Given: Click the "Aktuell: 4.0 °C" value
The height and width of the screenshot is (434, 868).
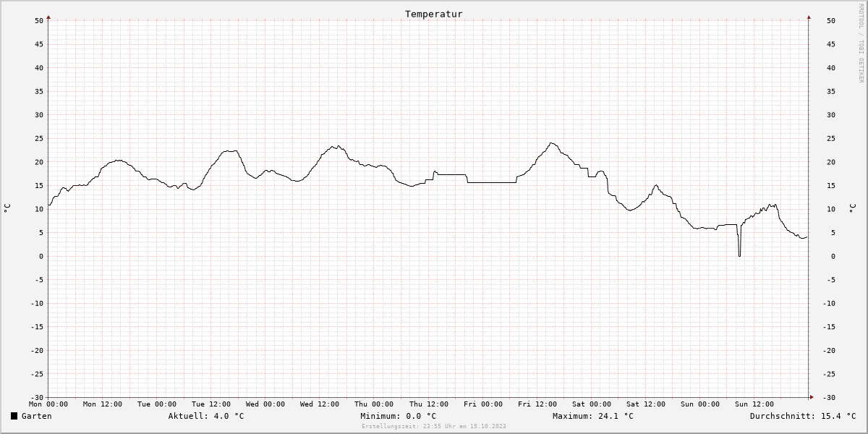Looking at the screenshot, I should click(206, 416).
